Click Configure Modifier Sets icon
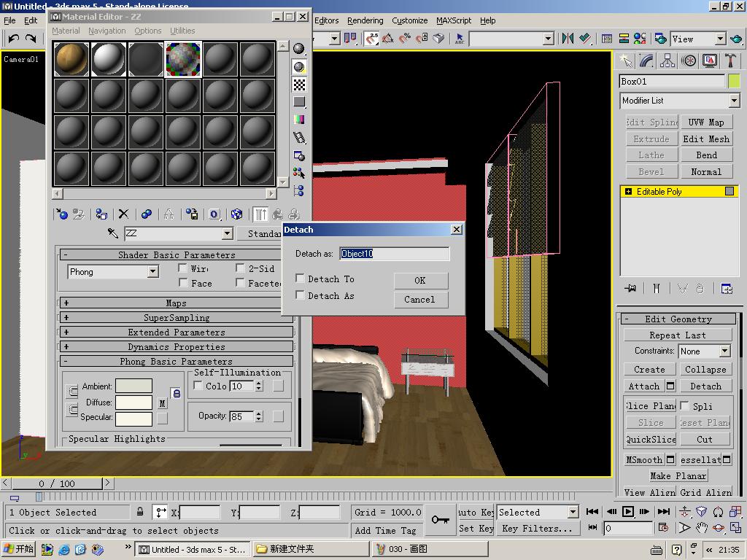This screenshot has width=747, height=560. [727, 288]
